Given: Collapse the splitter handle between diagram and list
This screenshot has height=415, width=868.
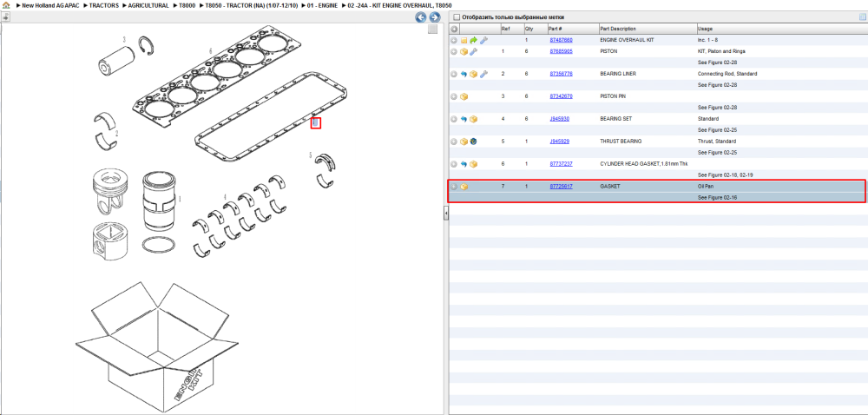Looking at the screenshot, I should (x=445, y=213).
